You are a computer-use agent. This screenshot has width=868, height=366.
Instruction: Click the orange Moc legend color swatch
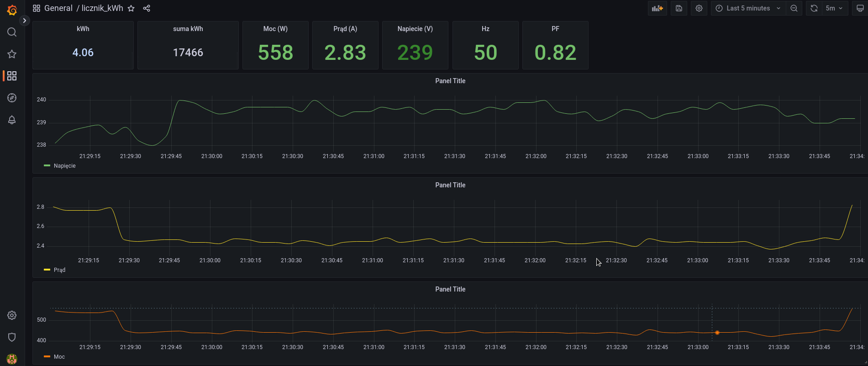coord(47,356)
